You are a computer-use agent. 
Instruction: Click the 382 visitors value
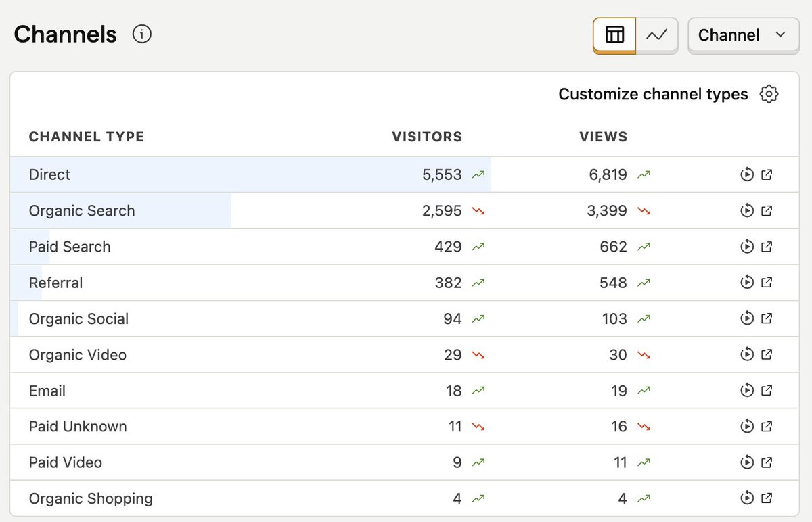coord(448,283)
